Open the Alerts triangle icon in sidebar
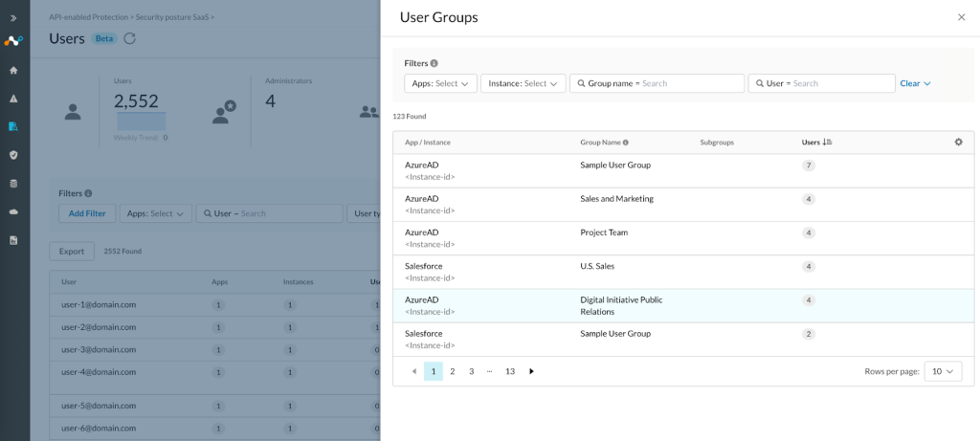980x441 pixels. click(x=13, y=99)
